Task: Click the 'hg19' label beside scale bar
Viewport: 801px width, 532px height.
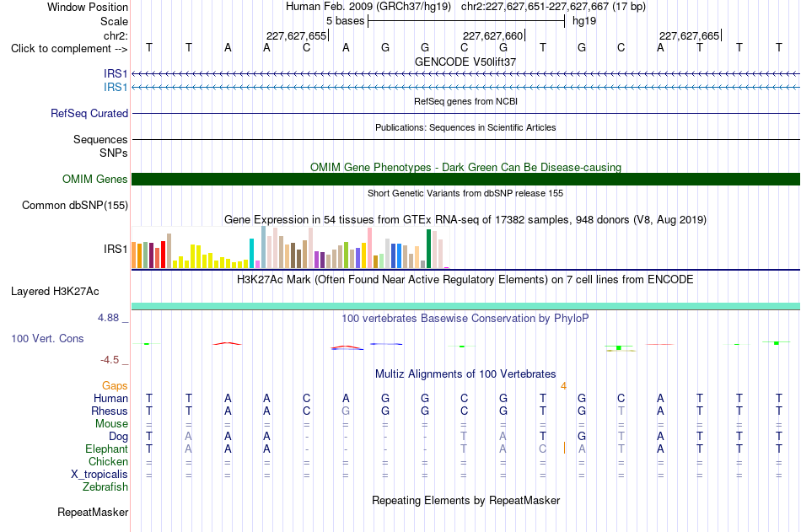Action: click(x=584, y=21)
